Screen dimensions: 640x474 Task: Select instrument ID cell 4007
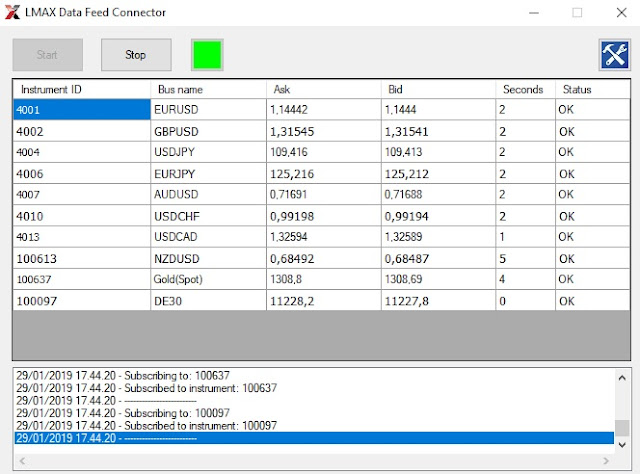pyautogui.click(x=82, y=194)
